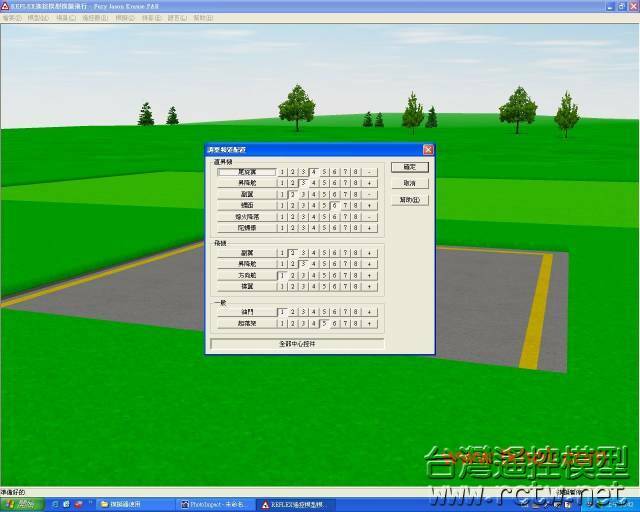Click helicopter 昇降舵 label button
The height and width of the screenshot is (512, 640).
tap(247, 183)
